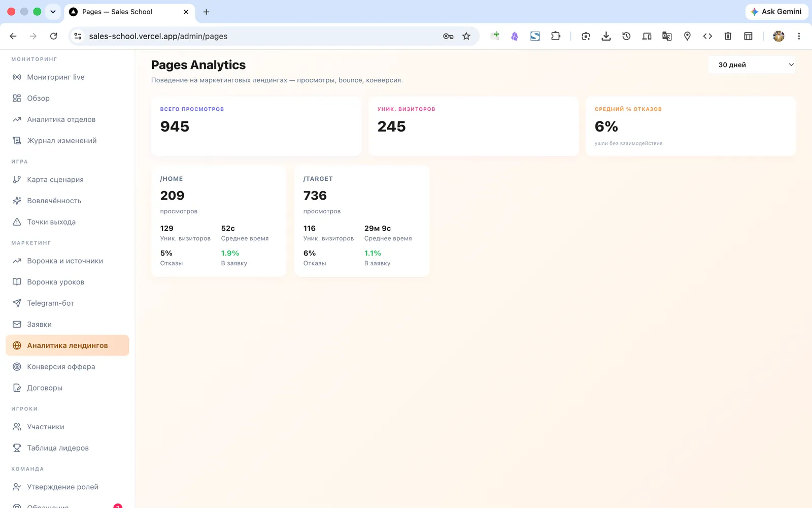Open the 30 дней period dropdown
Screen dimensions: 812x508
752,65
